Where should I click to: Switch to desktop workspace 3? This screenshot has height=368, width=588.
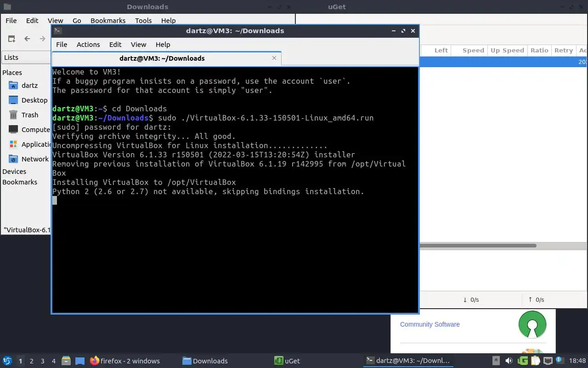[42, 361]
